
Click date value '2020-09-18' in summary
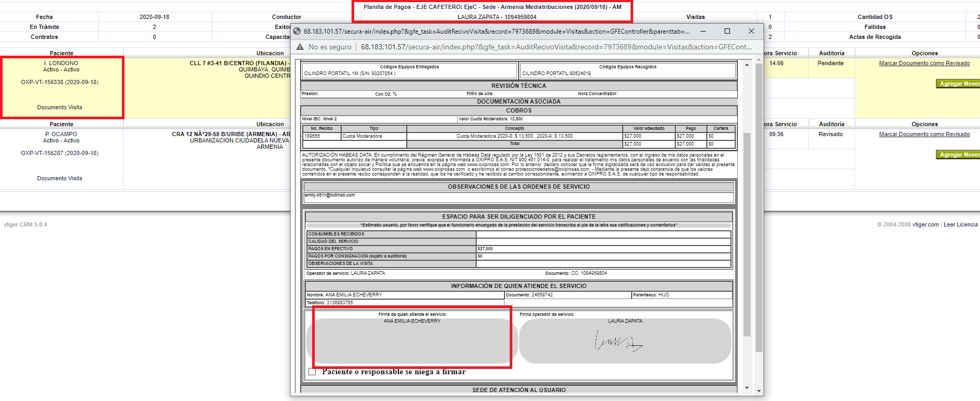click(x=154, y=17)
